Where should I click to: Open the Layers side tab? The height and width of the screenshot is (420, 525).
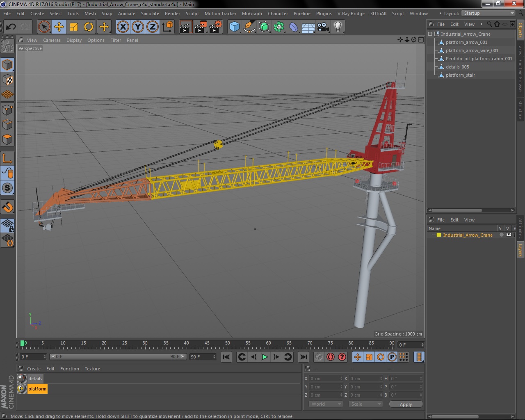pos(520,250)
